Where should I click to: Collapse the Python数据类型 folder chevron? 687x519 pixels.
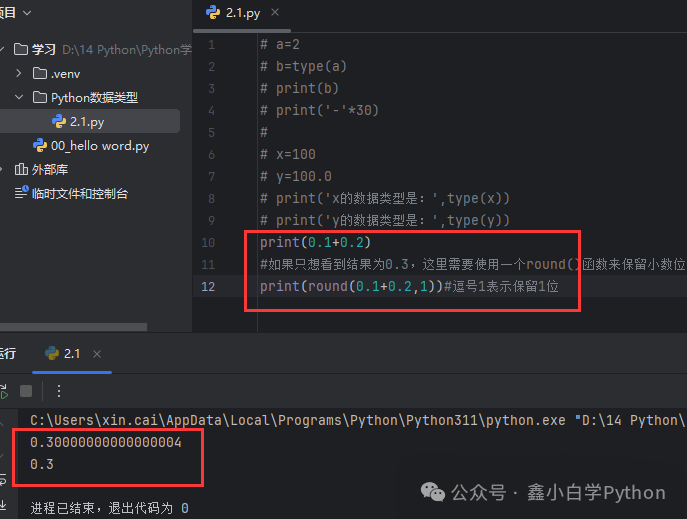pyautogui.click(x=19, y=97)
